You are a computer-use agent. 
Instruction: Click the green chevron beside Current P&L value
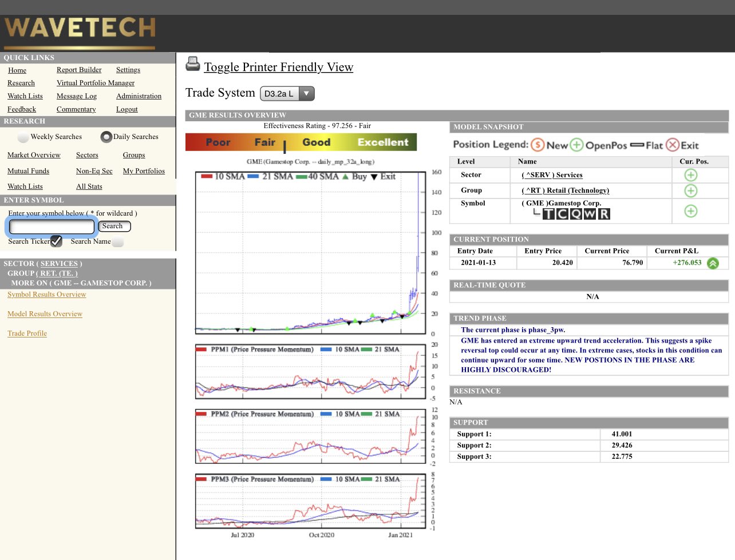[713, 263]
